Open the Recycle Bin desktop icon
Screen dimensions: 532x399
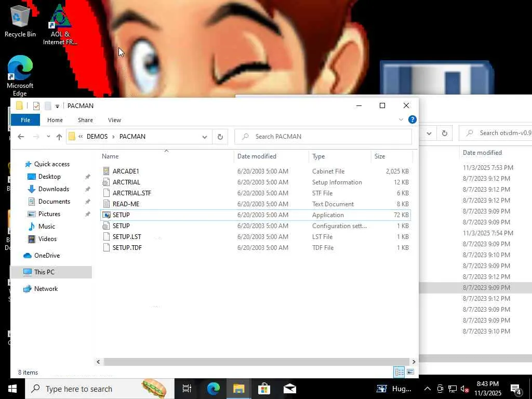click(x=20, y=21)
